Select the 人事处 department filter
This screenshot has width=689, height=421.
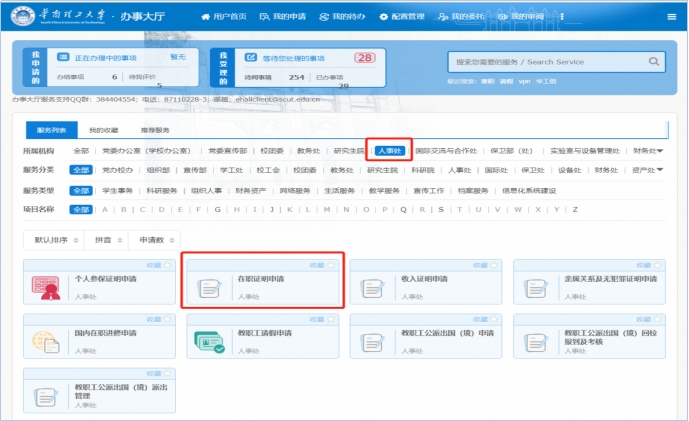388,151
